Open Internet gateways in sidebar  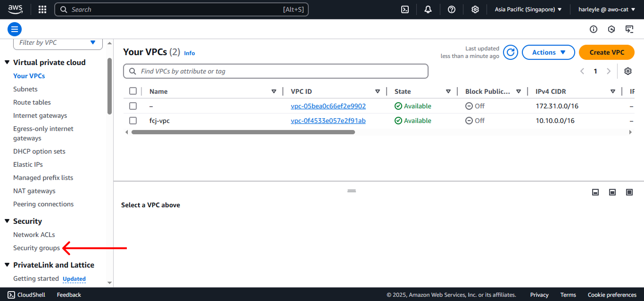tap(40, 115)
